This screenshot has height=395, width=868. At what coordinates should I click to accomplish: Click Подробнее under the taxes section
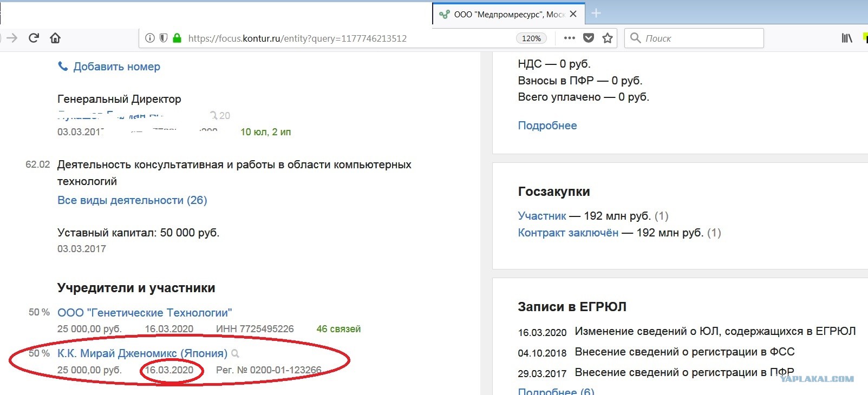tap(547, 126)
